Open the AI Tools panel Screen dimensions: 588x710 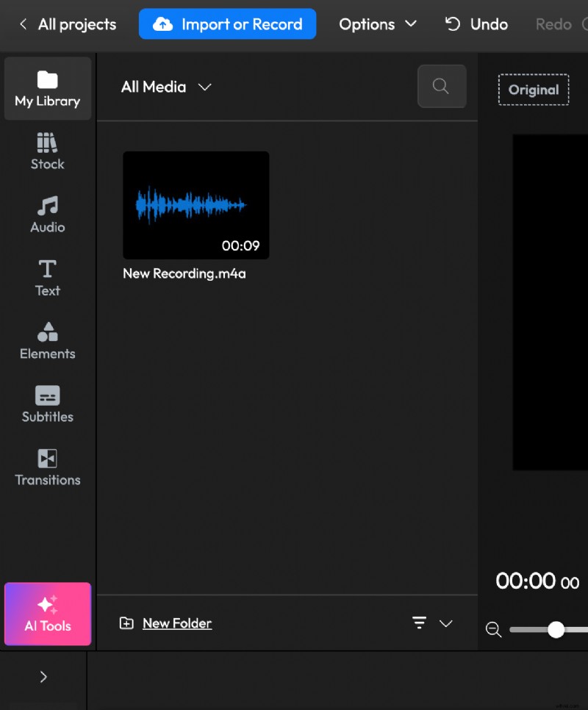click(47, 614)
